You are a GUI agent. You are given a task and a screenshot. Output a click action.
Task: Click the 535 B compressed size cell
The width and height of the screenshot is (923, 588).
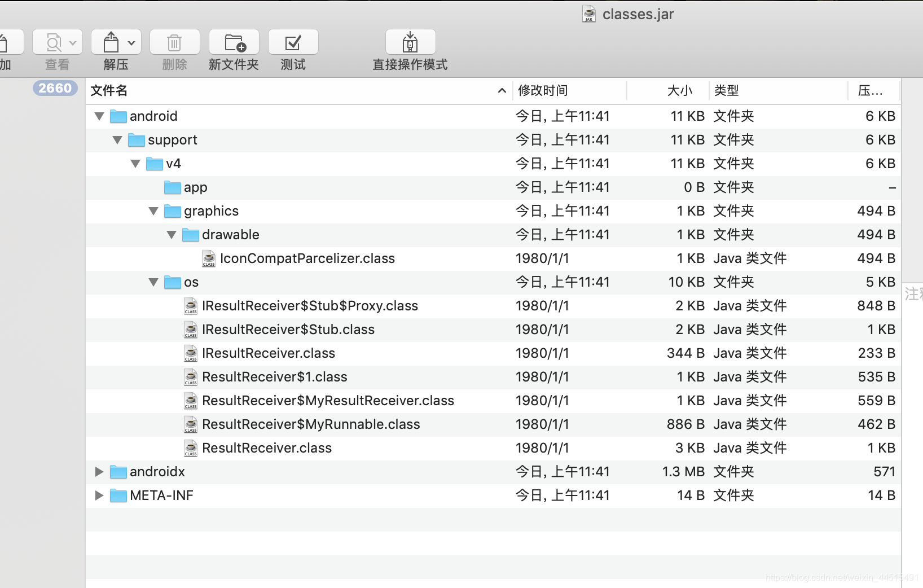877,377
